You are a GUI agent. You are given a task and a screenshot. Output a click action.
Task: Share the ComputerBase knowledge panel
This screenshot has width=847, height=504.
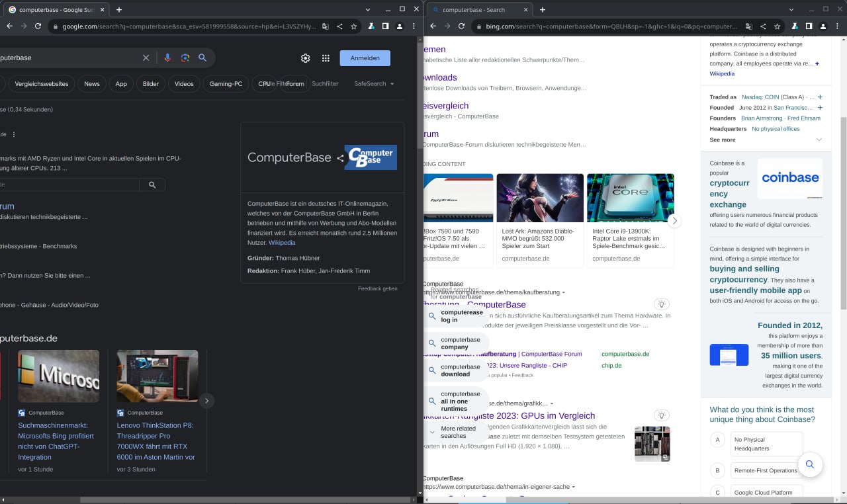[x=340, y=158]
